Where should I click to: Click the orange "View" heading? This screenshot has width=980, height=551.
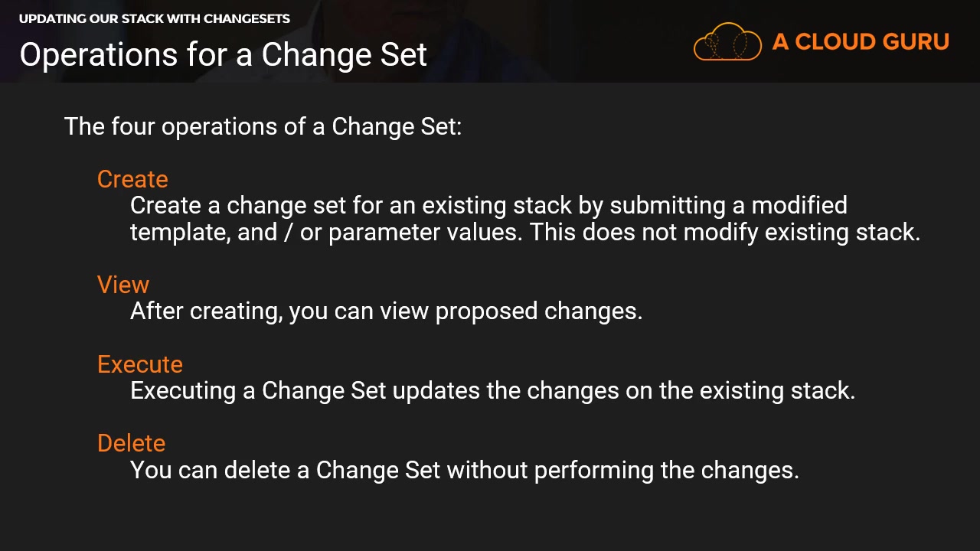tap(122, 285)
